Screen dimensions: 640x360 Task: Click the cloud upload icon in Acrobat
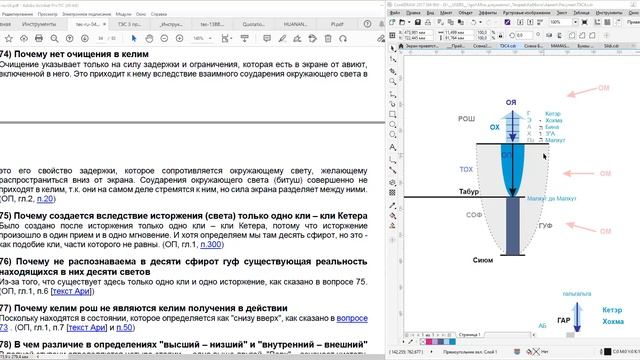pos(24,38)
